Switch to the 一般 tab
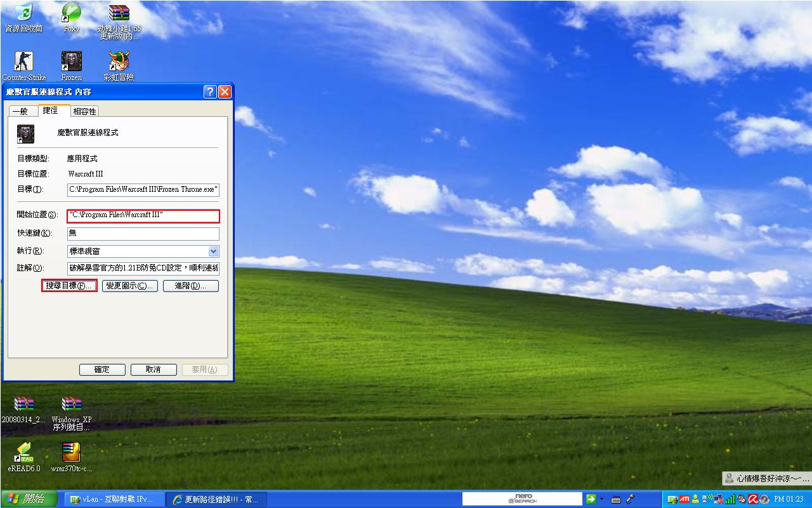The height and width of the screenshot is (508, 812). coord(20,111)
